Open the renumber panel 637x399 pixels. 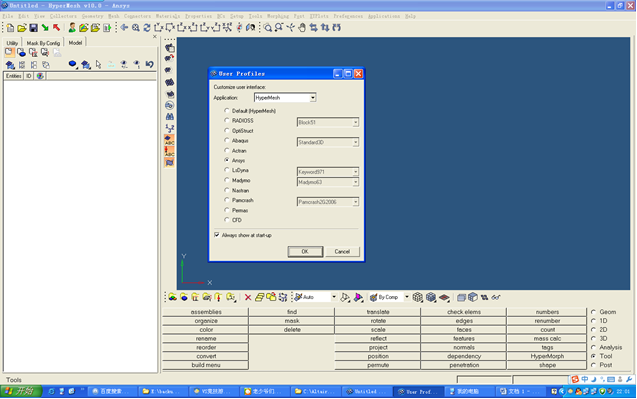547,321
